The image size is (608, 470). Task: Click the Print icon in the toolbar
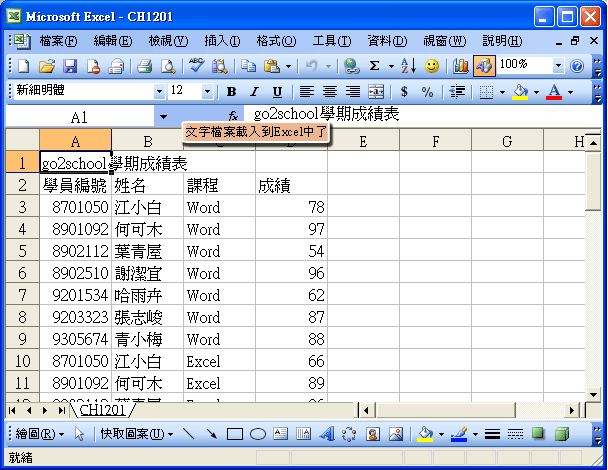[144, 66]
